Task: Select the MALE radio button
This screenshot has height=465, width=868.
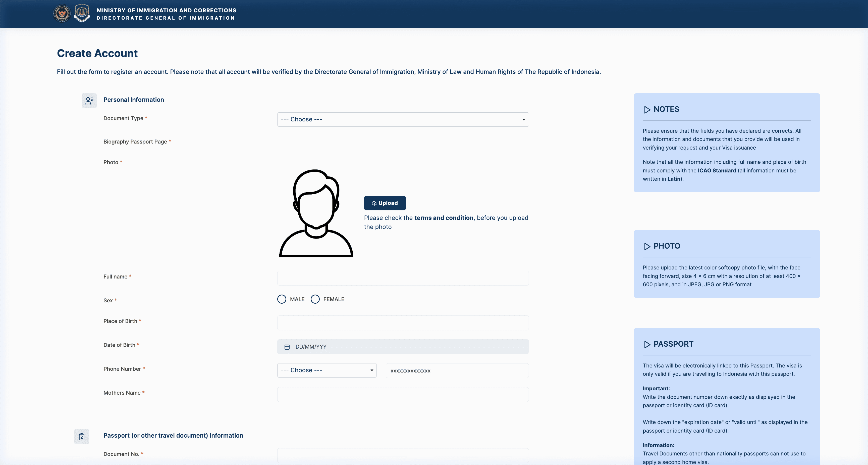Action: point(282,299)
